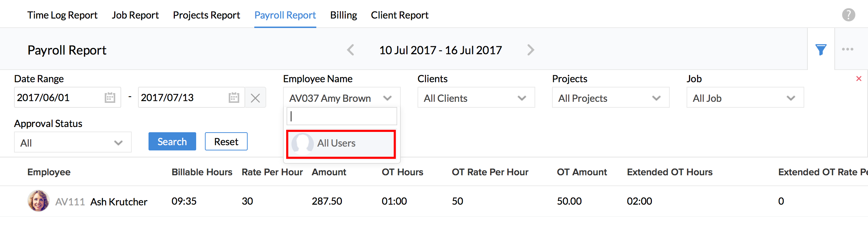Viewport: 868px width, 226px height.
Task: Close the filter panel with red X
Action: point(859,78)
